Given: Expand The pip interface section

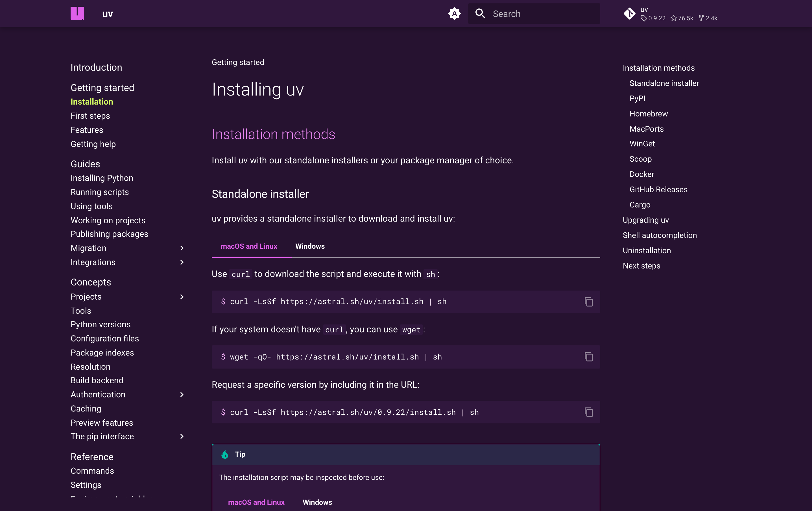Looking at the screenshot, I should tap(182, 436).
